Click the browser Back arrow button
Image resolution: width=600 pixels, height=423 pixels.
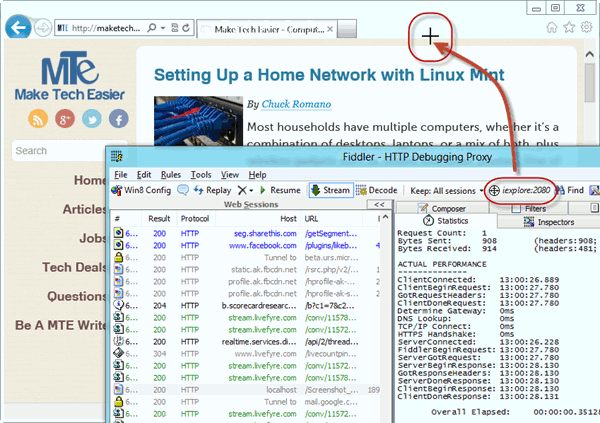point(18,27)
